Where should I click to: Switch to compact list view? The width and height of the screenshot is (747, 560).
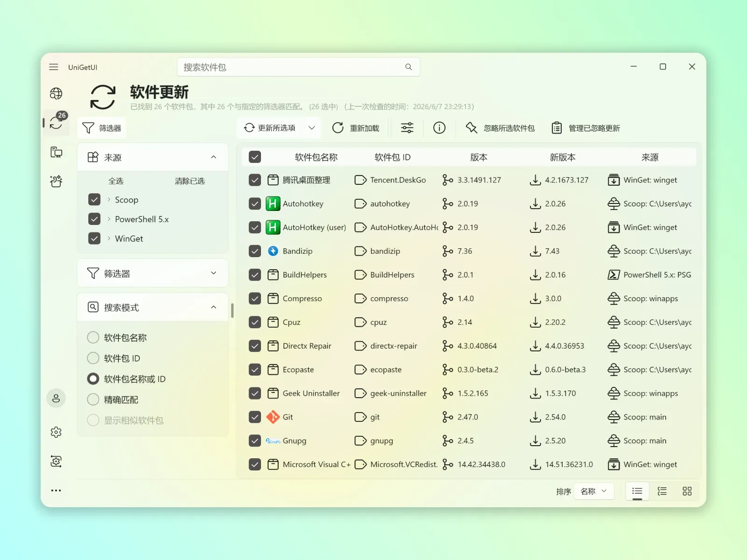pyautogui.click(x=637, y=491)
